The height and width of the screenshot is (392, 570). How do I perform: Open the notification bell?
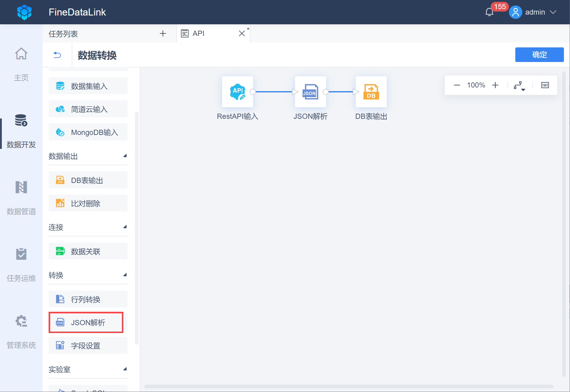pyautogui.click(x=489, y=12)
